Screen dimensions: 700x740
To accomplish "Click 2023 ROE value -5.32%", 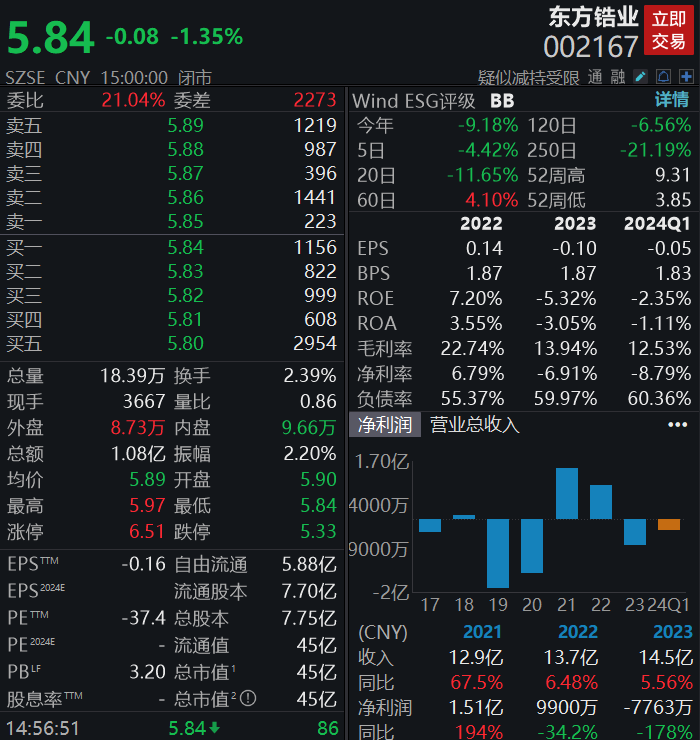I will tap(566, 299).
